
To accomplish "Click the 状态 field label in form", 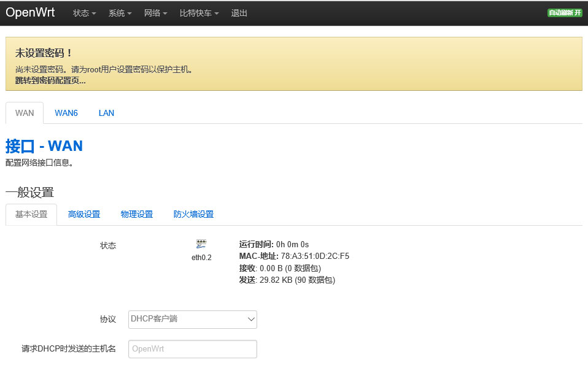I will (108, 245).
